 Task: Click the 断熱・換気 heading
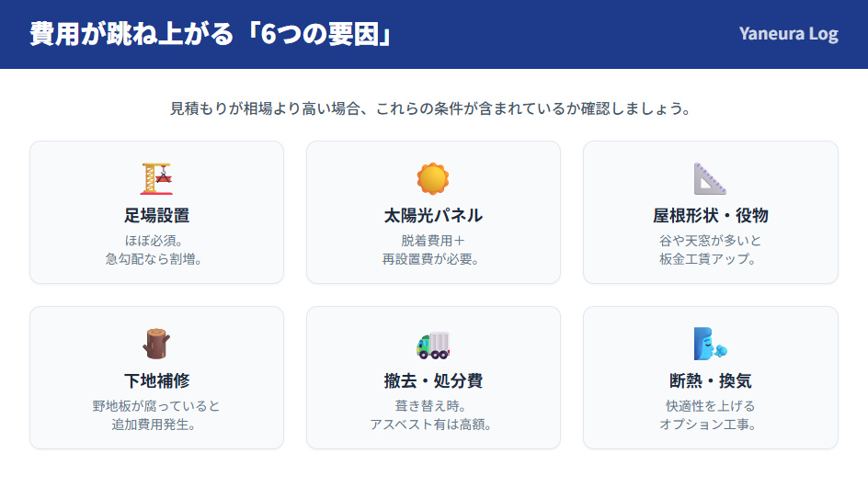[710, 381]
